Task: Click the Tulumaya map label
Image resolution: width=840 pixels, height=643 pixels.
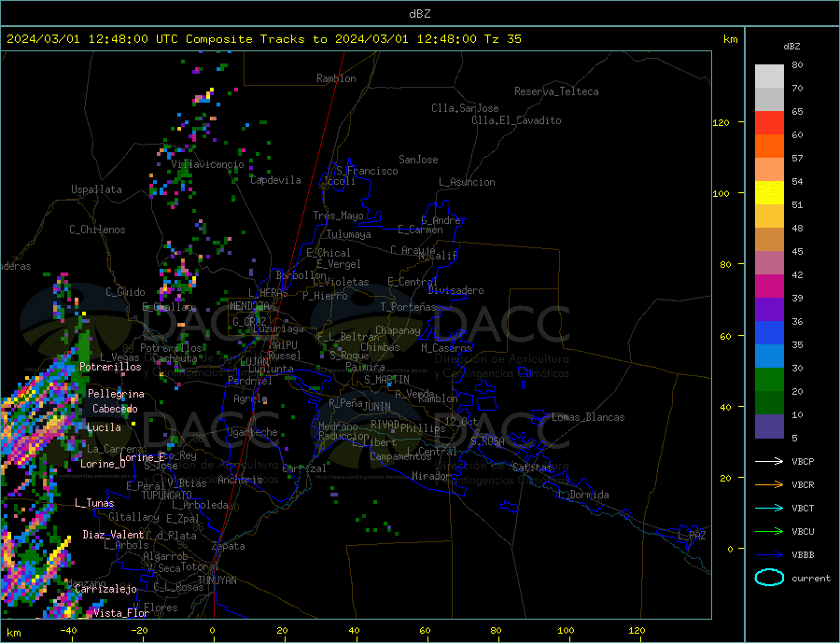Action: pyautogui.click(x=349, y=234)
